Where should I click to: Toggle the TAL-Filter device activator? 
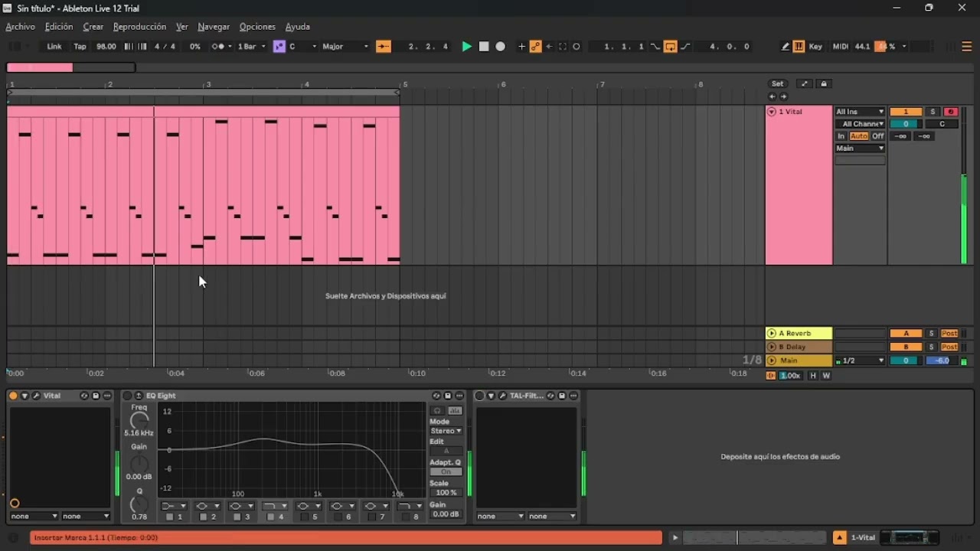480,396
